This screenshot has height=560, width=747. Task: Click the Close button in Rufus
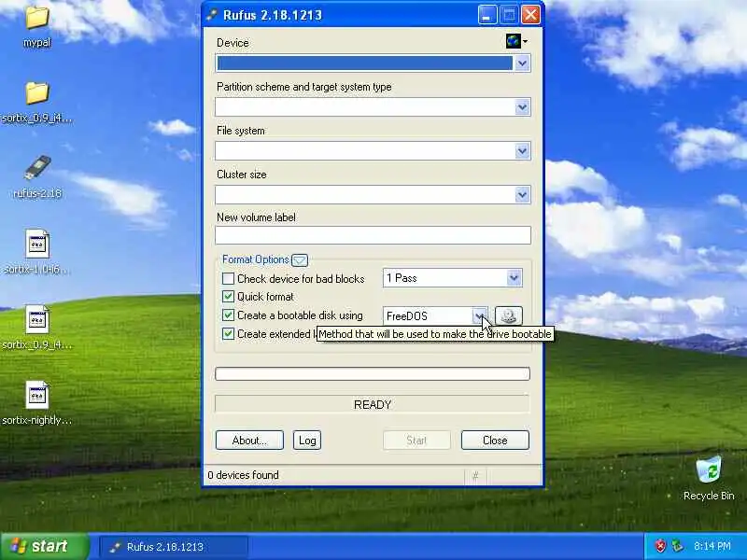click(x=495, y=440)
